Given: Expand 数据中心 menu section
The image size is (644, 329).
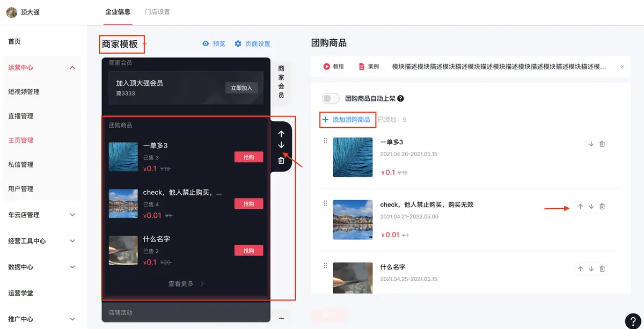Looking at the screenshot, I should point(72,267).
